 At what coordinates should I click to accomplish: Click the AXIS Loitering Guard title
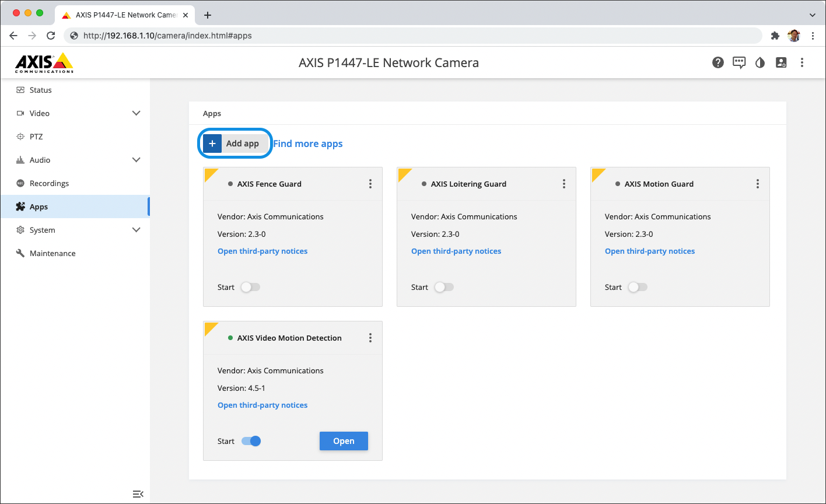tap(468, 184)
